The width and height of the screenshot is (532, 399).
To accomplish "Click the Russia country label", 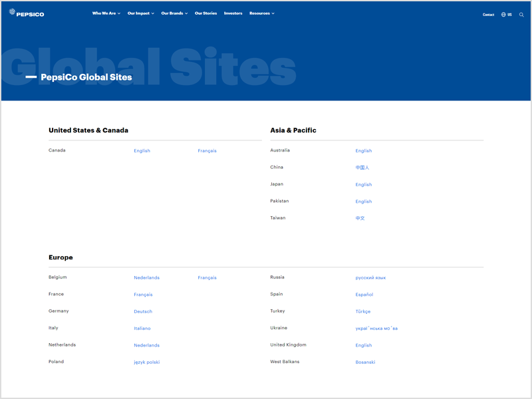I will coord(277,277).
